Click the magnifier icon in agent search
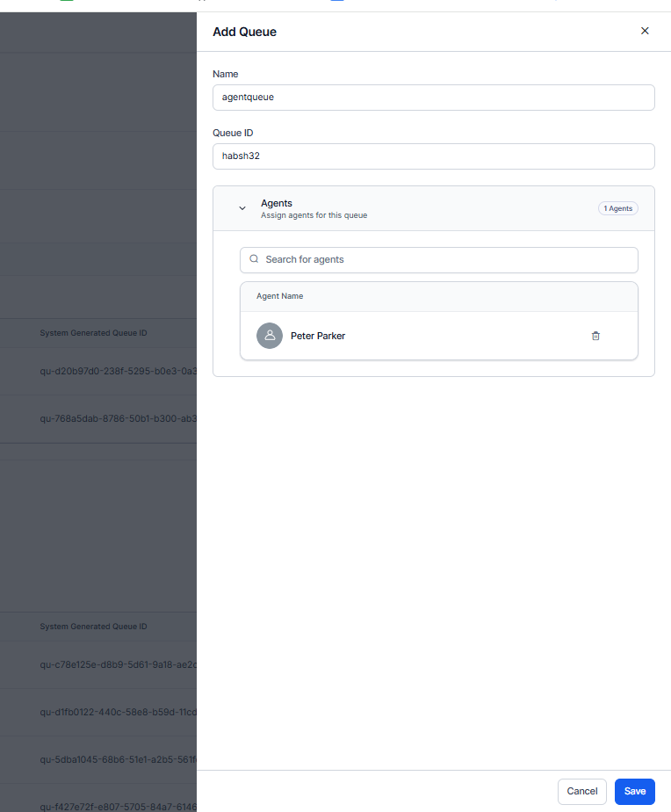This screenshot has width=671, height=812. (254, 260)
